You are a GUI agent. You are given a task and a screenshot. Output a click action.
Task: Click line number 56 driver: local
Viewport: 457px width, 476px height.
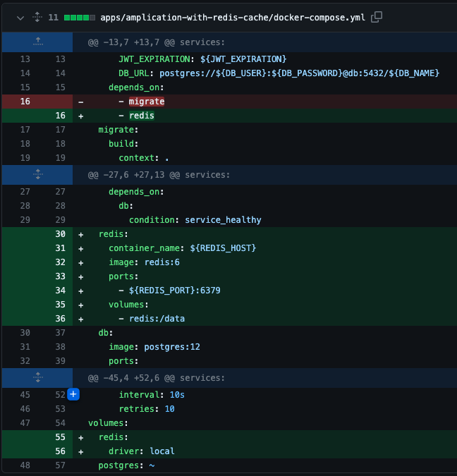[60, 451]
